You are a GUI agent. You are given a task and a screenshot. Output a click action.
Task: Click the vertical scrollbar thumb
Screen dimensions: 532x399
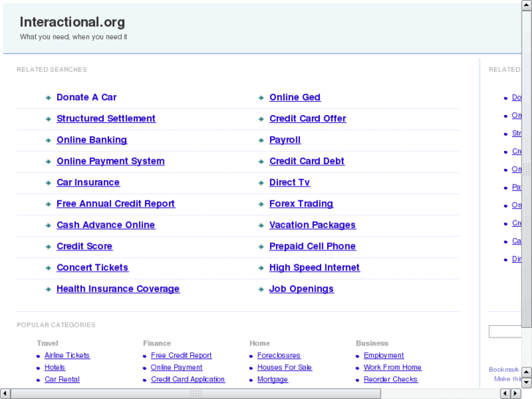[527, 169]
